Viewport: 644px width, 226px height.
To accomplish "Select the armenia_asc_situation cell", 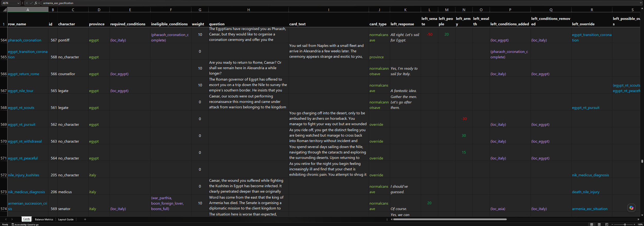I will 592,203.
